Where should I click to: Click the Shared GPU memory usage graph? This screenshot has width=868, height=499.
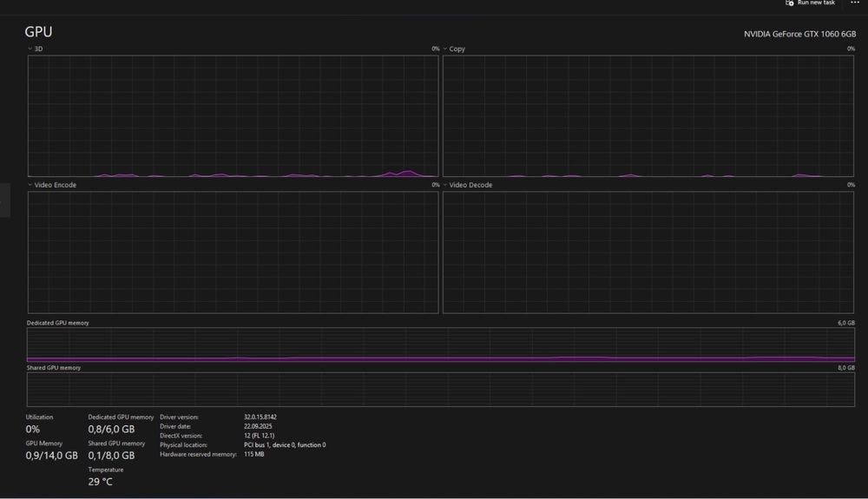point(441,390)
